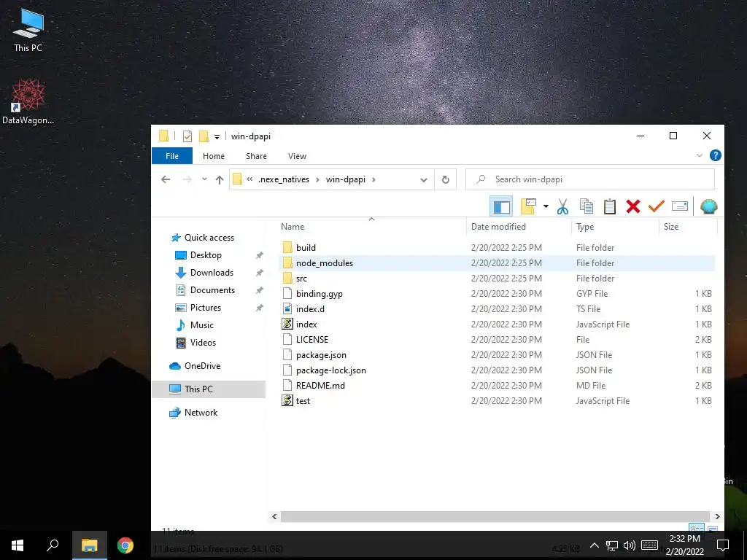Image resolution: width=747 pixels, height=560 pixels.
Task: Switch to the Share ribbon tab
Action: (x=256, y=156)
